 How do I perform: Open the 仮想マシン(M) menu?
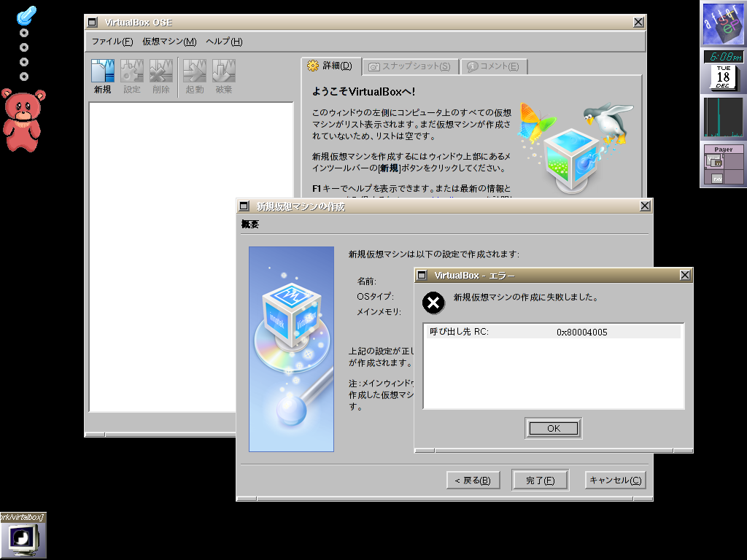click(169, 42)
